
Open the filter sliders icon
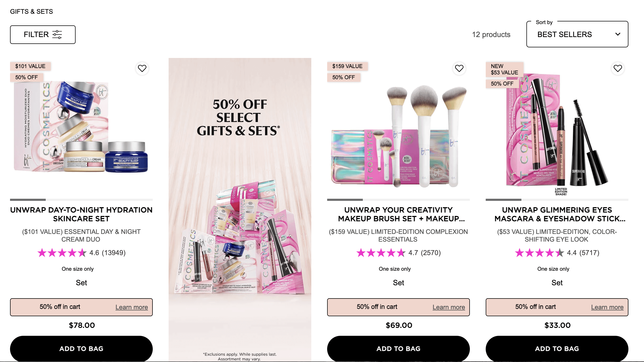(57, 34)
